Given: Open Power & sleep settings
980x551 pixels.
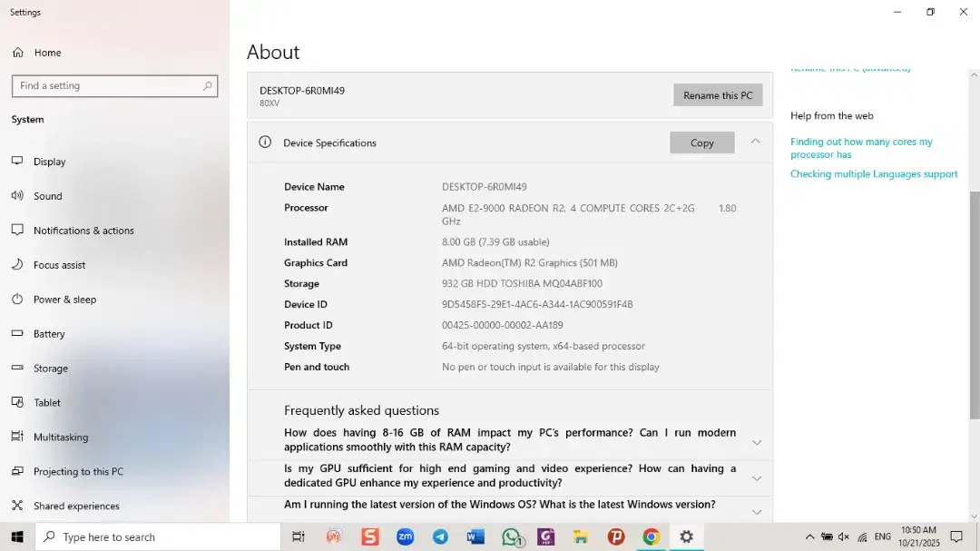Looking at the screenshot, I should [x=64, y=300].
